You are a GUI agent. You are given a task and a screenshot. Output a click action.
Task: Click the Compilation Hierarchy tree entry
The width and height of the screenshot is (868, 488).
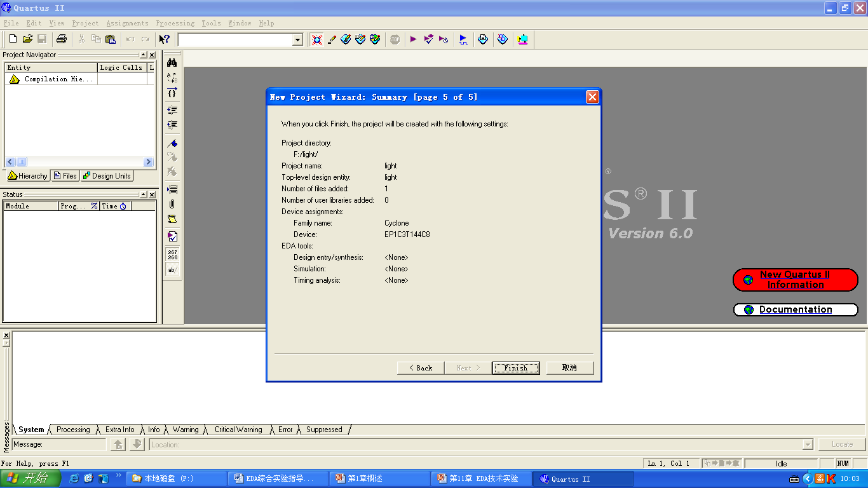(x=58, y=79)
